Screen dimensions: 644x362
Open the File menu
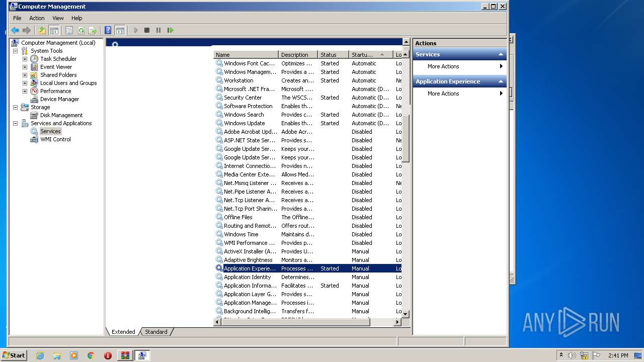(x=17, y=18)
